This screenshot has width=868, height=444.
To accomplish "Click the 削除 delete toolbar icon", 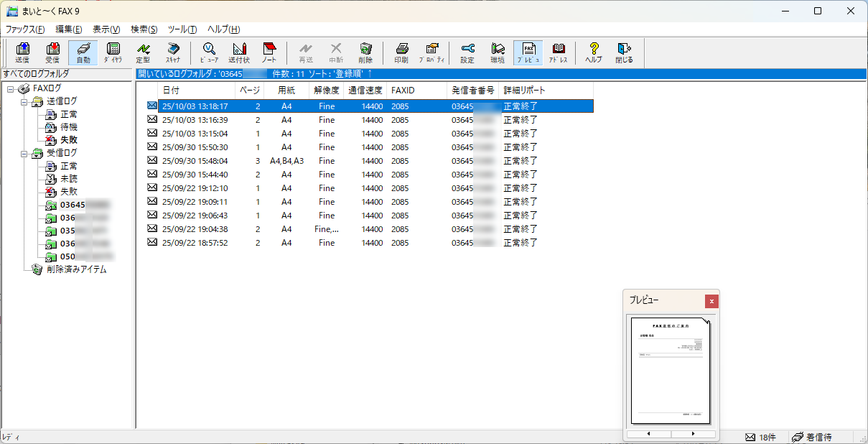I will [x=365, y=52].
